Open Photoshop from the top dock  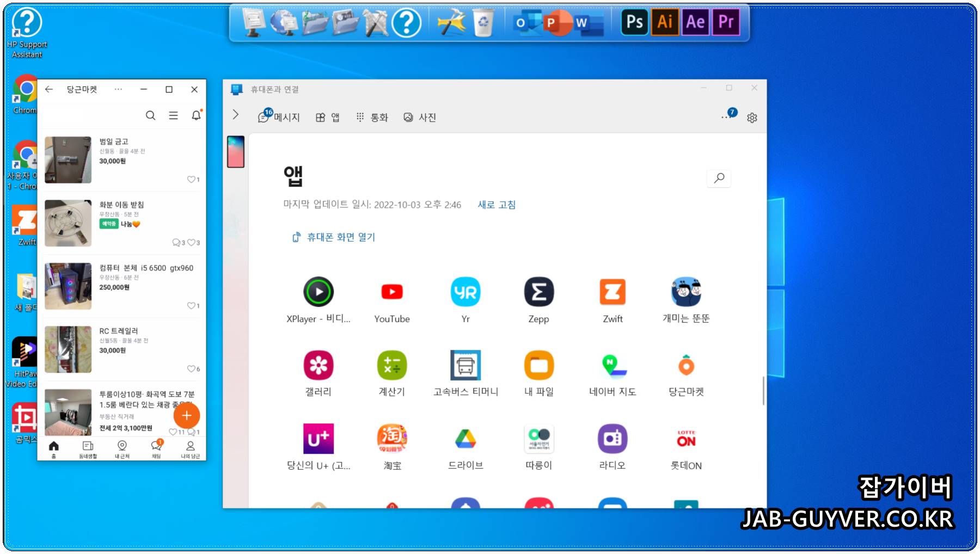(635, 22)
